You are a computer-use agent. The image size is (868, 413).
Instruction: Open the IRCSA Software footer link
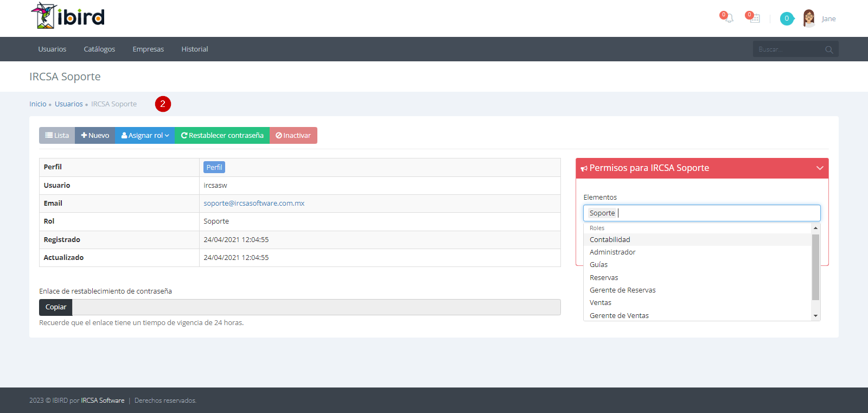click(x=103, y=401)
